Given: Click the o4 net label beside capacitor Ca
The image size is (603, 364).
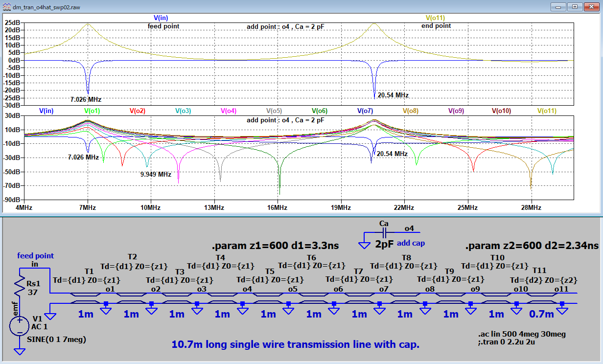Looking at the screenshot, I should [x=409, y=228].
